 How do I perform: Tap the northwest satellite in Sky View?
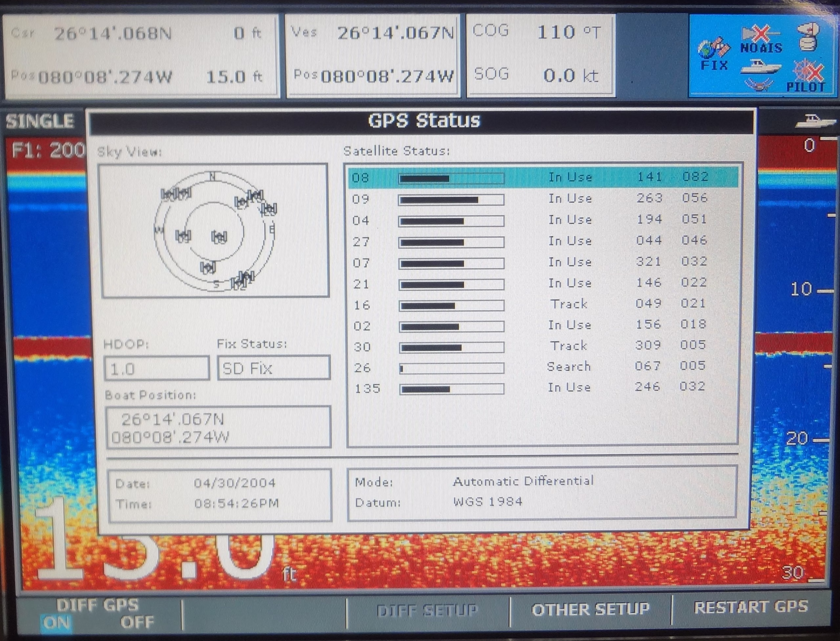pos(176,194)
